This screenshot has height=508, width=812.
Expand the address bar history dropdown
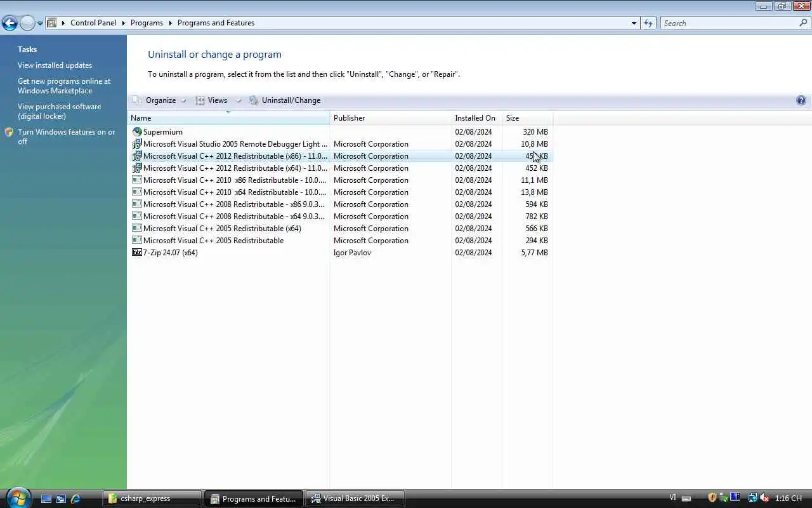point(634,23)
